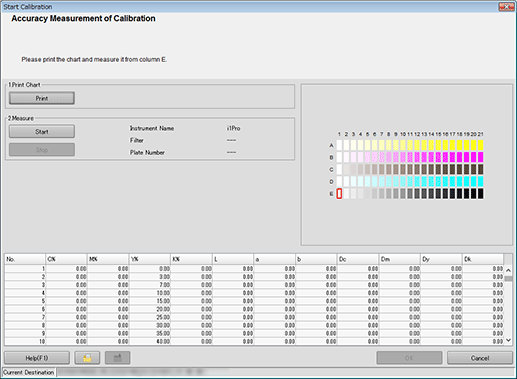Click the No. column header
This screenshot has height=379, width=517.
[25, 259]
